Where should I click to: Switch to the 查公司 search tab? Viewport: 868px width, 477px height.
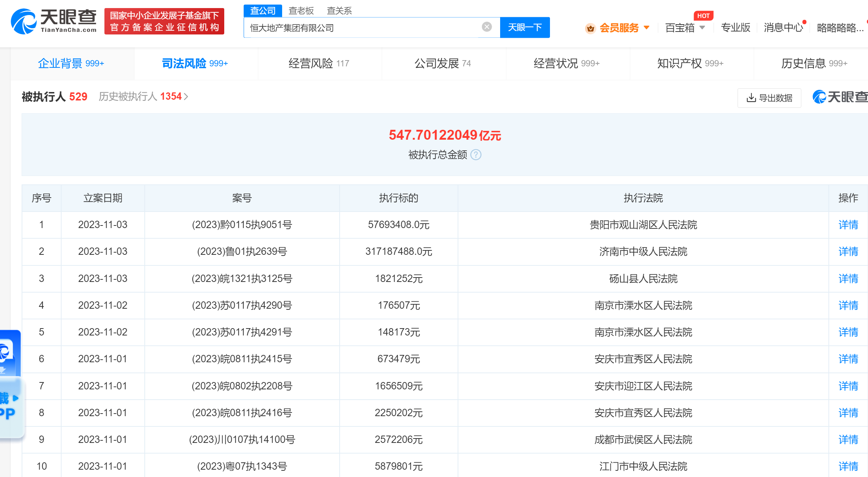point(263,11)
